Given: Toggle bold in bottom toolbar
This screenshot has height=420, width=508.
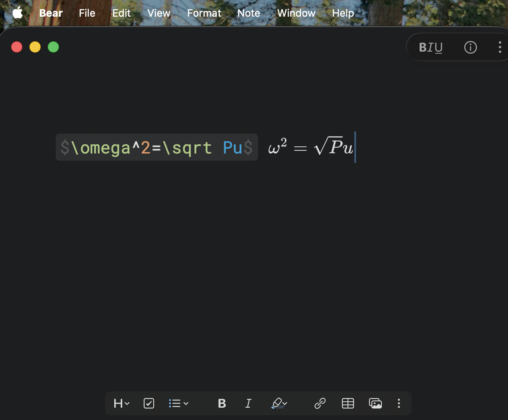Looking at the screenshot, I should pyautogui.click(x=222, y=404).
